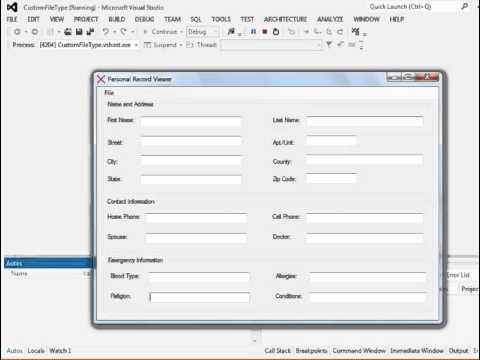Click the thread filter funnel icon
Screen dimensions: 480x360
pos(329,44)
